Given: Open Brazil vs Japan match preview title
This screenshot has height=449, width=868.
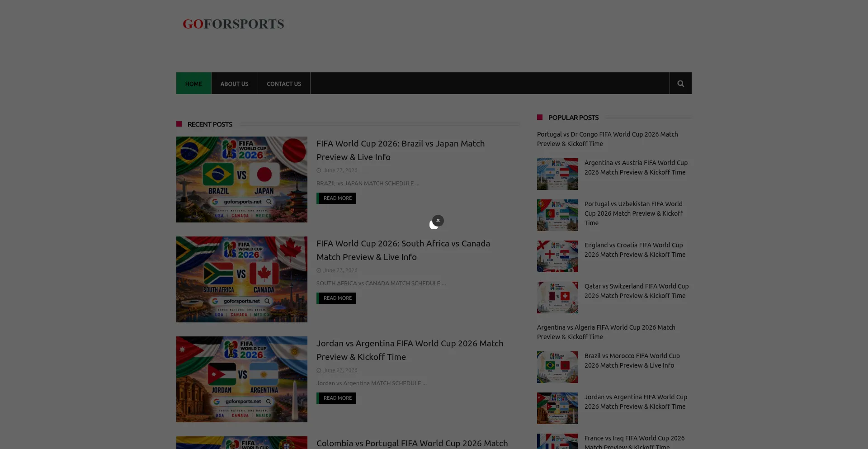Looking at the screenshot, I should (x=401, y=150).
